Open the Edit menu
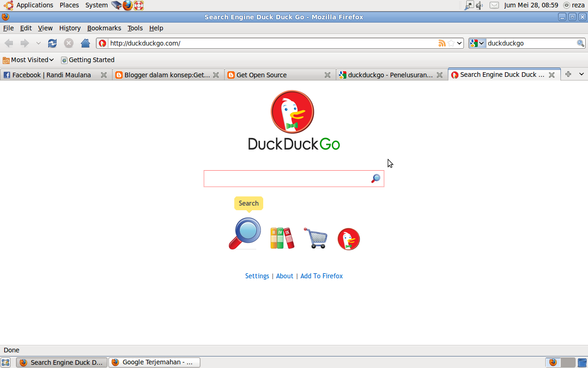This screenshot has height=368, width=588. 26,28
